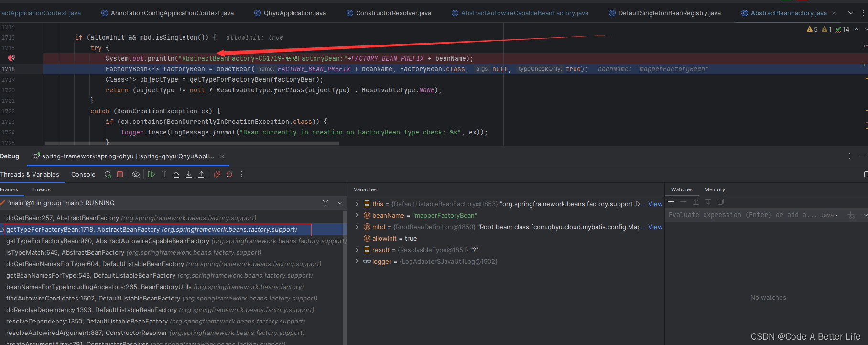Open more debug toolbar options

tap(242, 175)
